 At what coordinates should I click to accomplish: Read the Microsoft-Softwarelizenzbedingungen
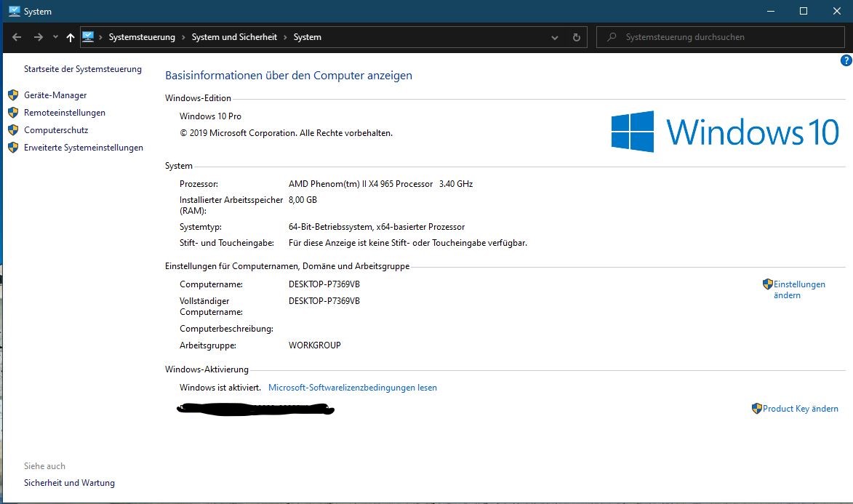click(353, 388)
